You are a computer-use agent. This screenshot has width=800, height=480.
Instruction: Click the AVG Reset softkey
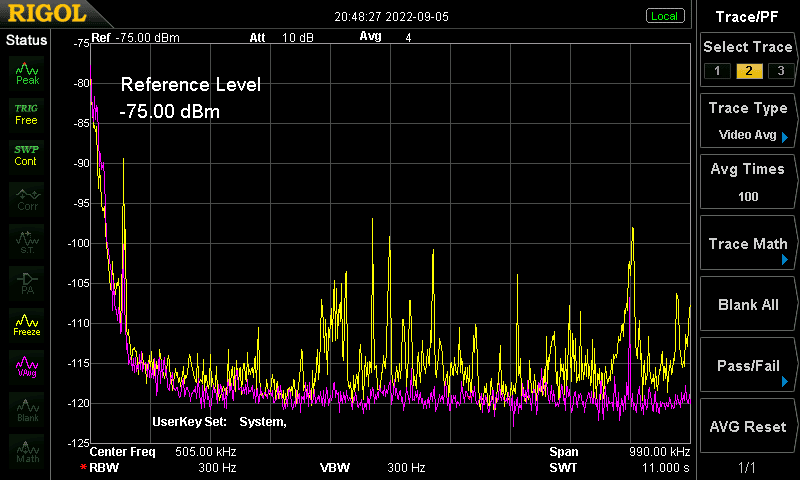pyautogui.click(x=747, y=426)
